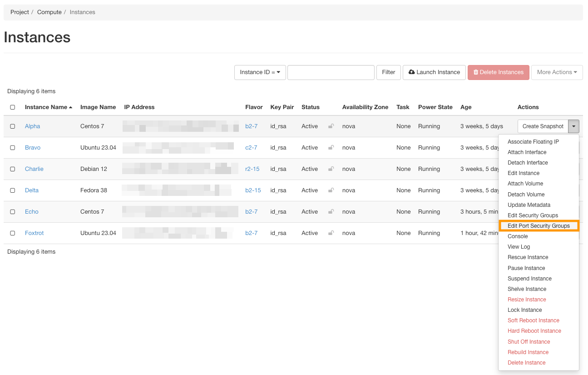This screenshot has width=588, height=375.
Task: Check the box for instance Charlie
Action: click(13, 169)
